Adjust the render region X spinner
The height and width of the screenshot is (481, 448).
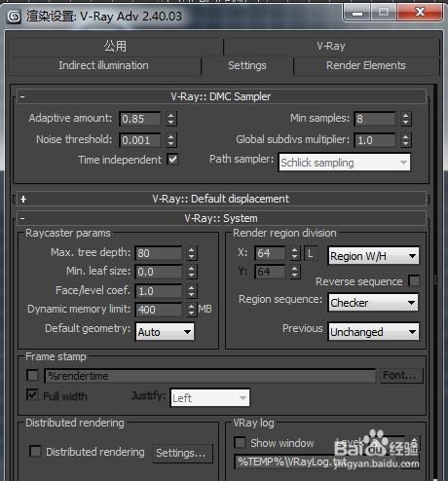tap(294, 253)
